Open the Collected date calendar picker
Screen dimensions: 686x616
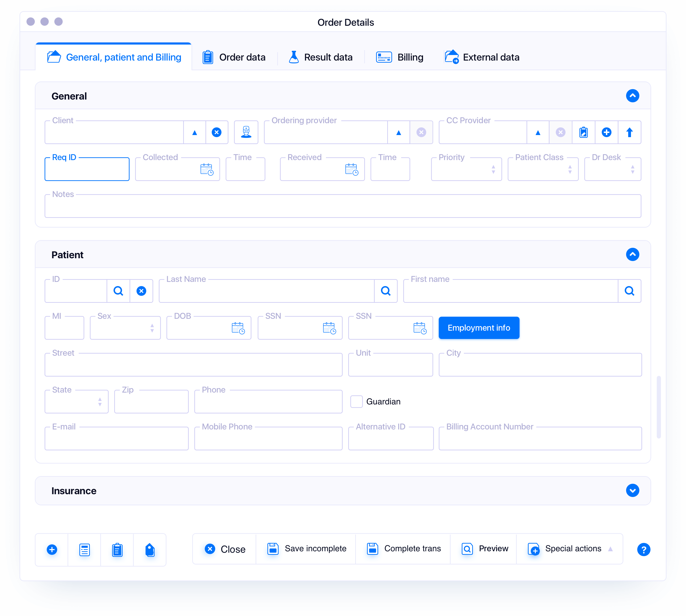[207, 169]
